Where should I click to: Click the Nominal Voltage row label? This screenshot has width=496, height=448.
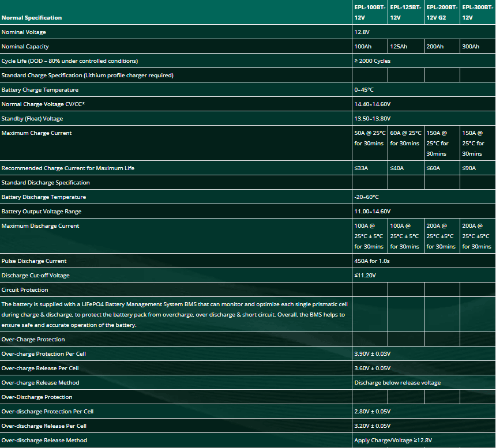(x=24, y=32)
